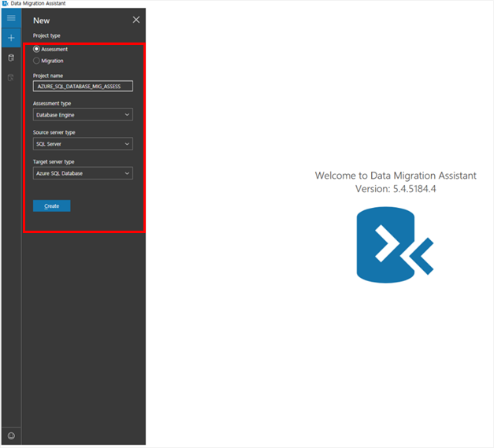
Task: Click the Project name input field
Action: coord(83,87)
